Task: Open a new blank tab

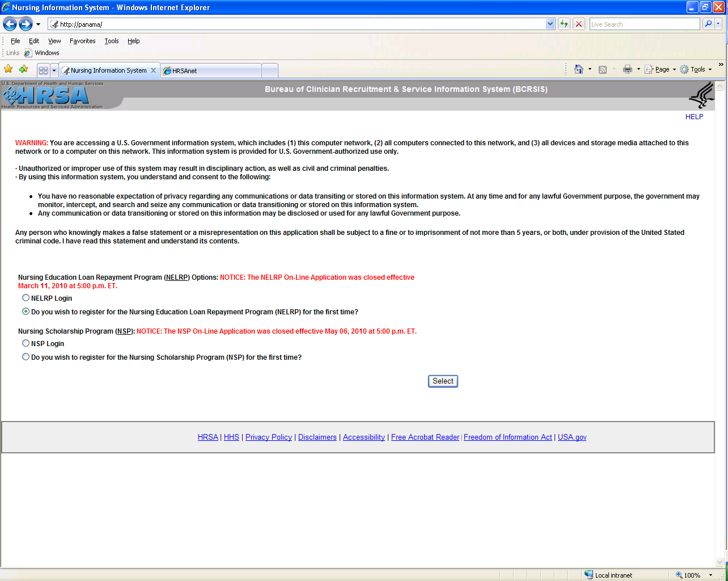Action: click(270, 71)
